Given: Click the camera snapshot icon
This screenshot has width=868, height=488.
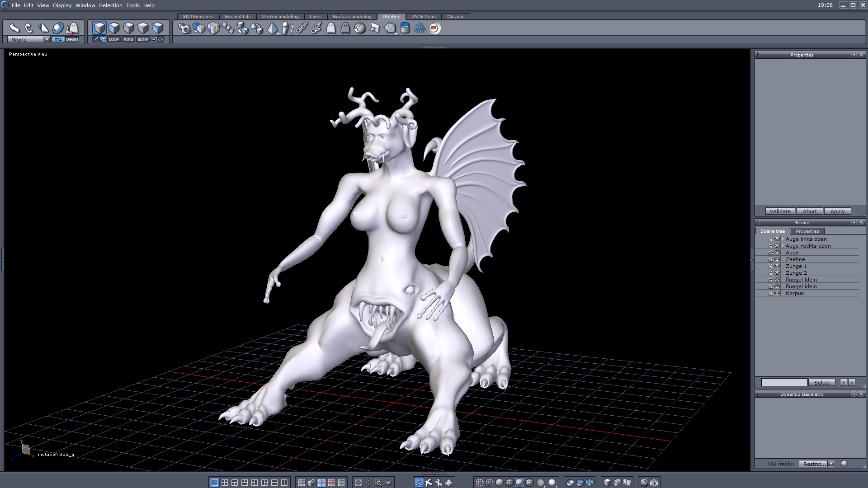Looking at the screenshot, I should (654, 483).
